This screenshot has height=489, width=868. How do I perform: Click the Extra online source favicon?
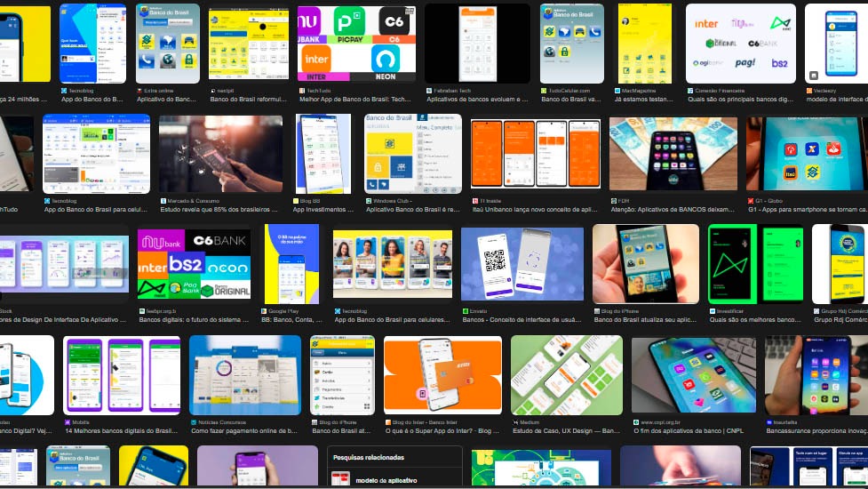pyautogui.click(x=139, y=91)
